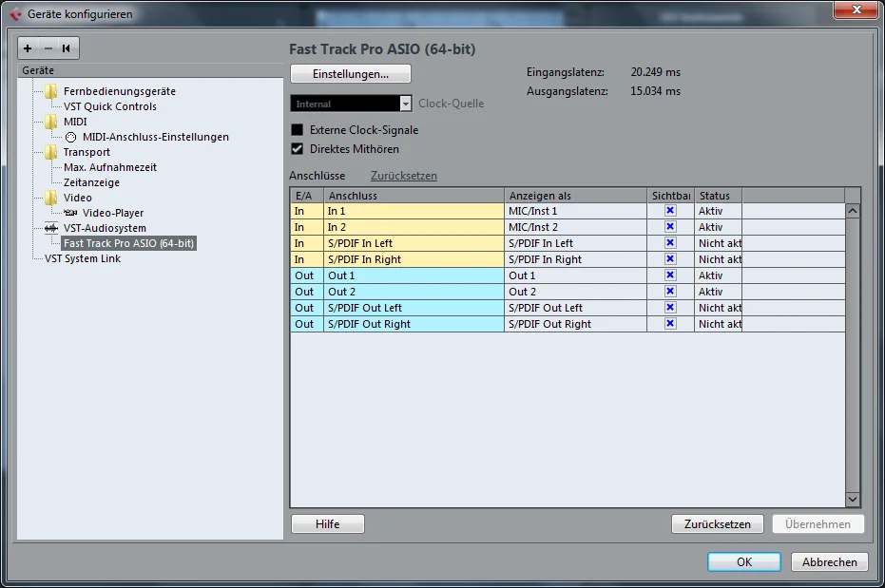Select VST System Link tree item
This screenshot has height=588, width=885.
[x=83, y=258]
